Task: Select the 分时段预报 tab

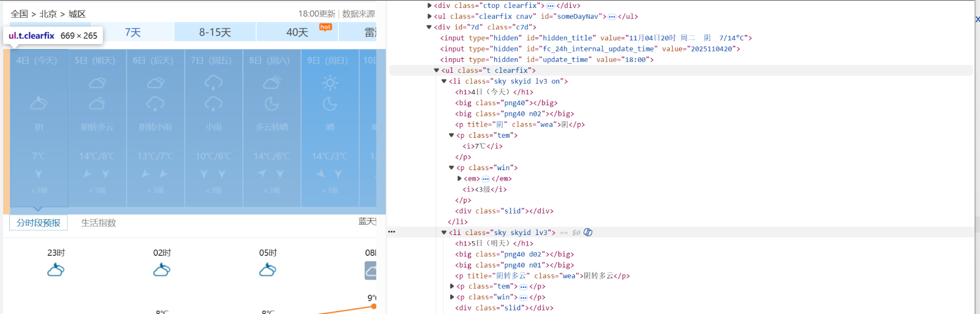Action: click(39, 223)
